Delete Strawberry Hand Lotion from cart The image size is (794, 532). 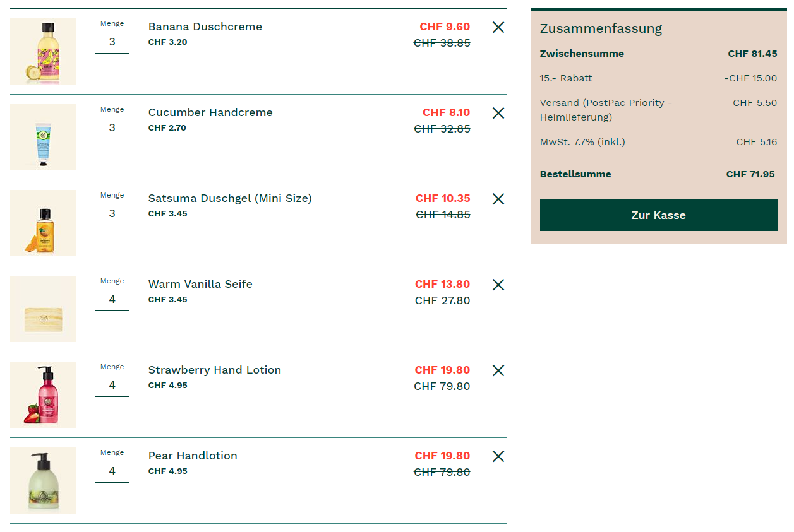coord(498,370)
